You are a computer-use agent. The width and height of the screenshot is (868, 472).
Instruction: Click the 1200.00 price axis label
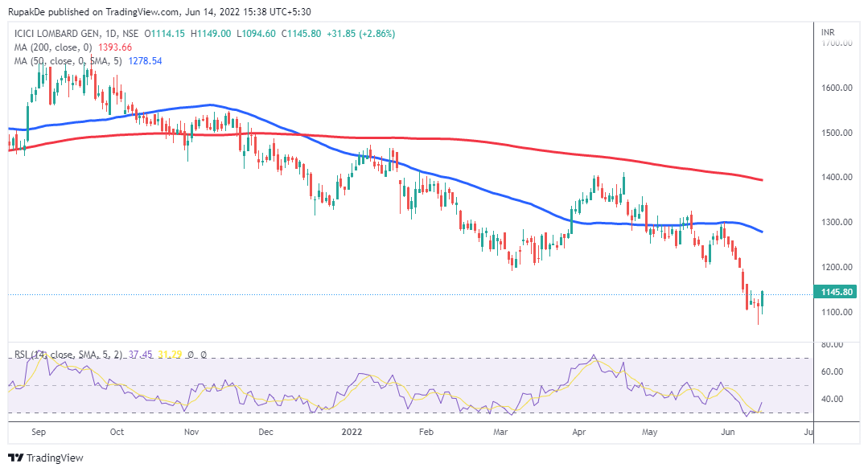[837, 267]
